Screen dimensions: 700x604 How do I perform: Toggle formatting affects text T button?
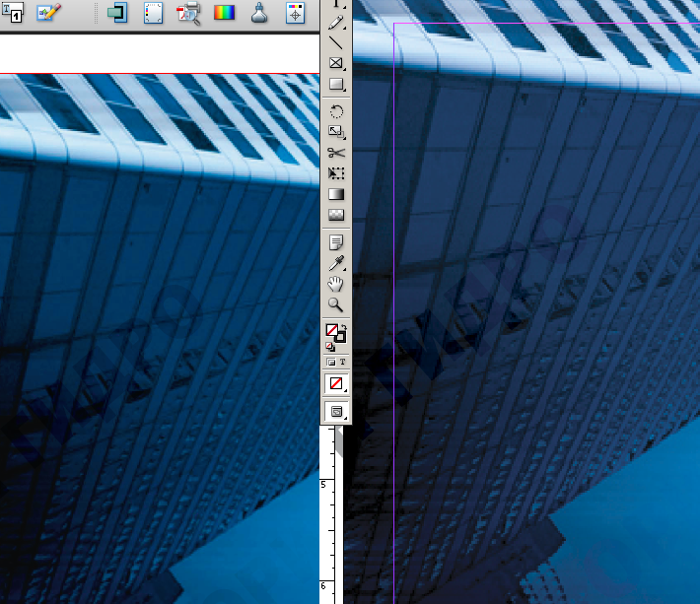tap(342, 363)
